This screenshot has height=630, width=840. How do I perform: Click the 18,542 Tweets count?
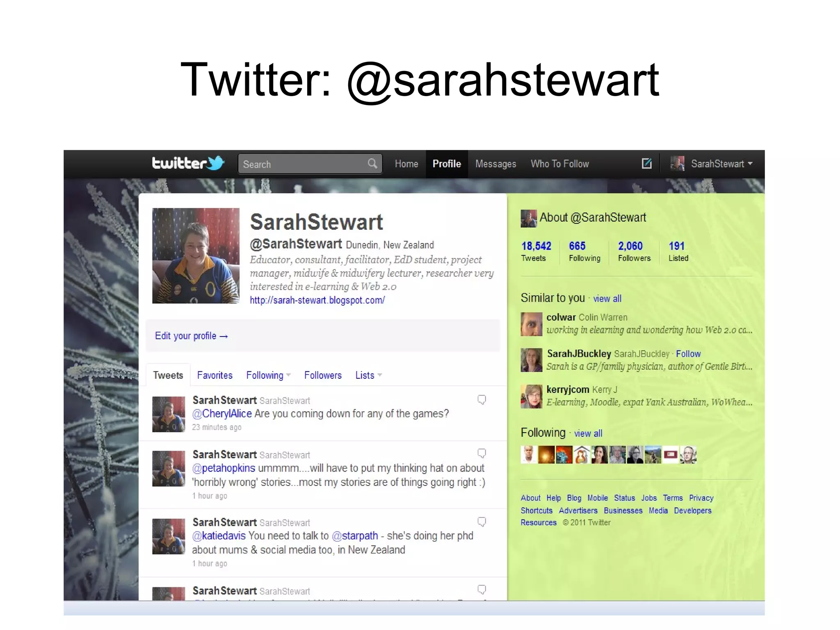[x=536, y=251]
